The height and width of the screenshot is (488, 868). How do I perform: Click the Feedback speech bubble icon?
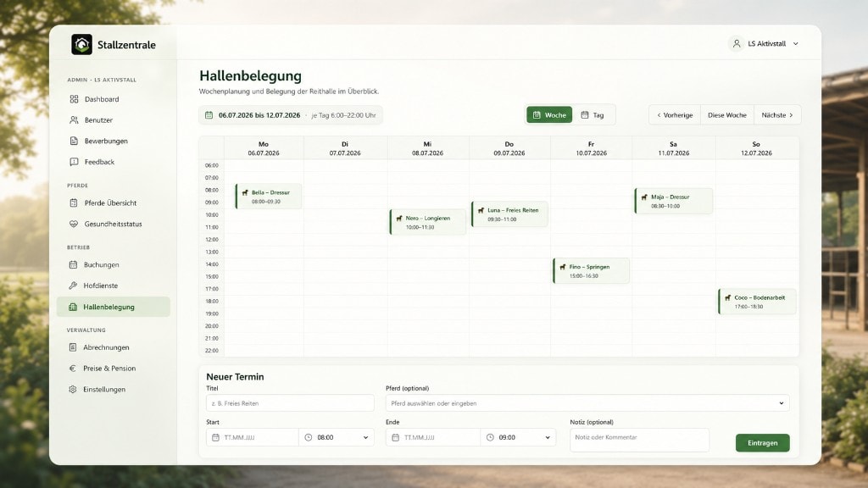75,162
